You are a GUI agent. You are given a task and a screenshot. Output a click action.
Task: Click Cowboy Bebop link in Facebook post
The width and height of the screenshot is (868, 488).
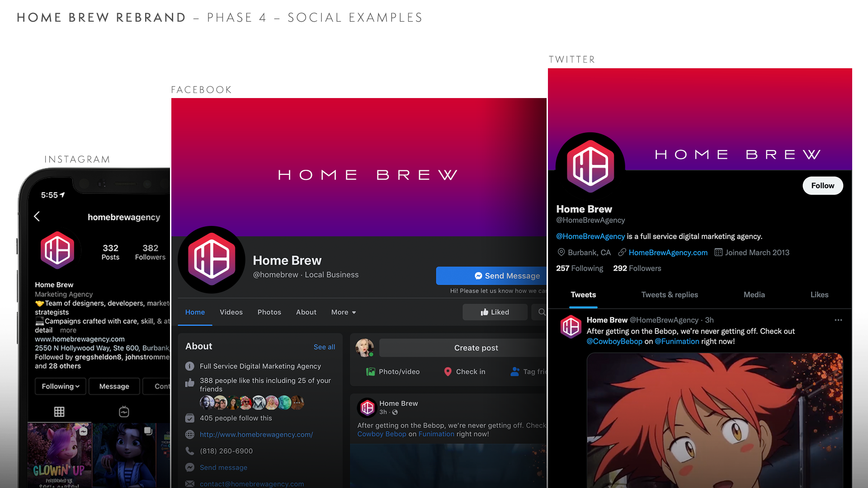[x=382, y=434]
